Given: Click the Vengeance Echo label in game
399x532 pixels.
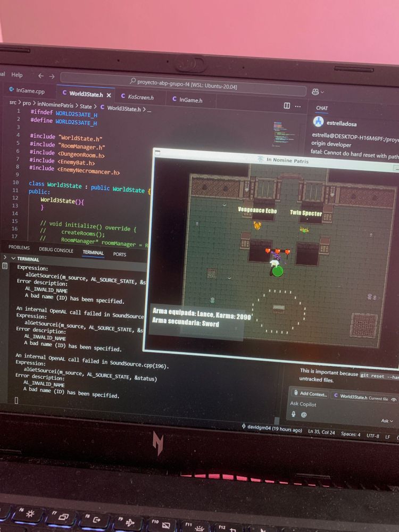Looking at the screenshot, I should click(257, 210).
